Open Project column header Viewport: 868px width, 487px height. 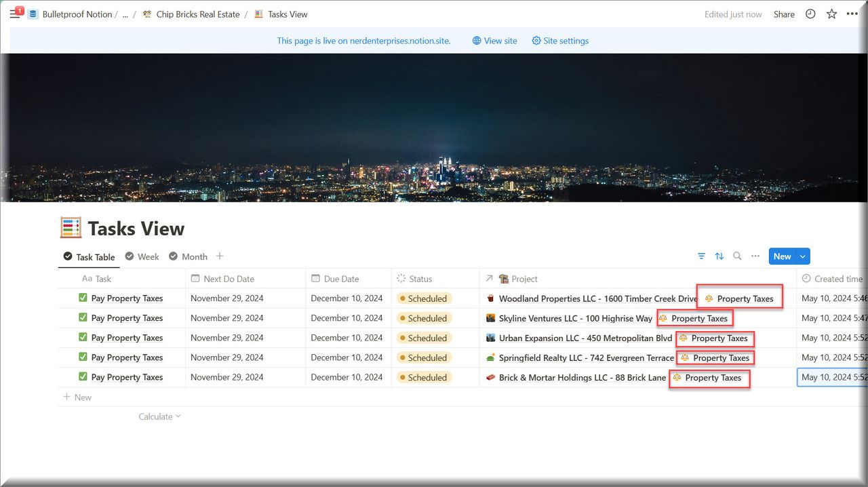click(637, 279)
